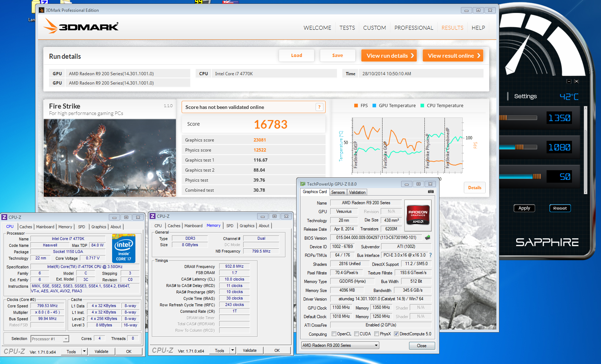601x364 pixels.
Task: Click the Sapphire utility close X icon
Action: pyautogui.click(x=576, y=81)
